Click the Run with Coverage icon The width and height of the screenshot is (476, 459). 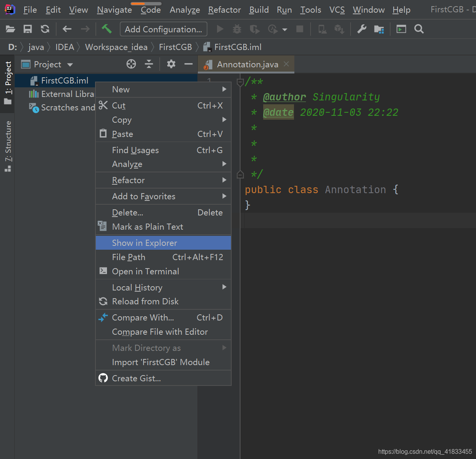(254, 29)
